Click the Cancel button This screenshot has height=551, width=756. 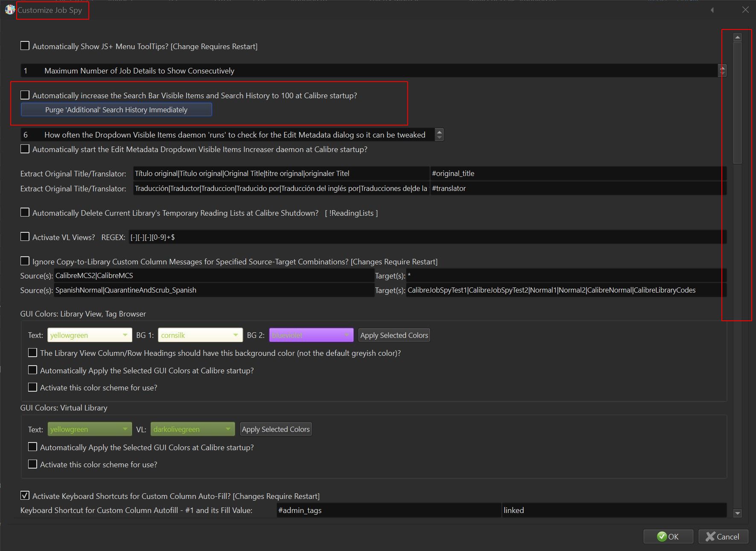pyautogui.click(x=723, y=536)
